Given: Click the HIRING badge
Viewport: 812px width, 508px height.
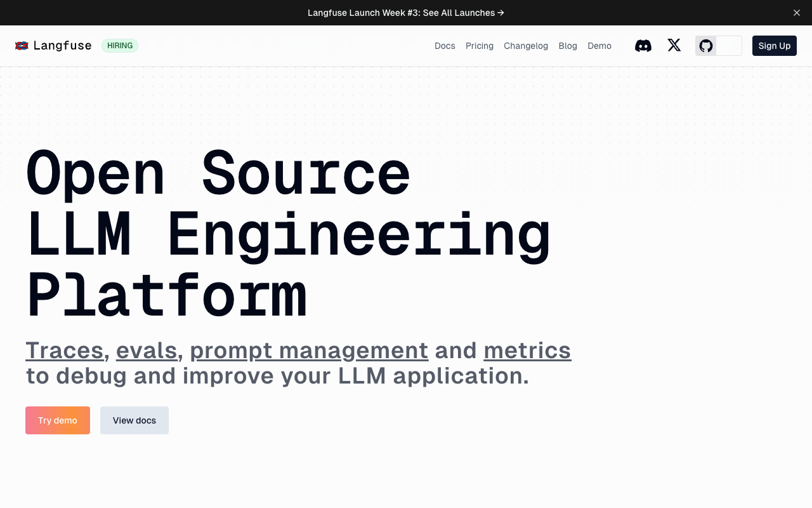Looking at the screenshot, I should click(120, 46).
